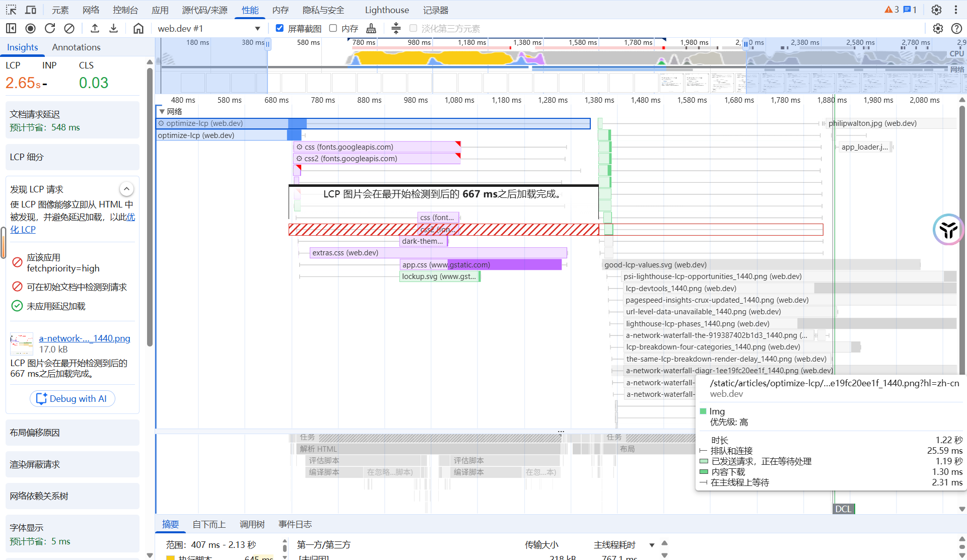This screenshot has height=560, width=967.
Task: Collapse the 发现 LCP 请求 insight
Action: pos(126,189)
